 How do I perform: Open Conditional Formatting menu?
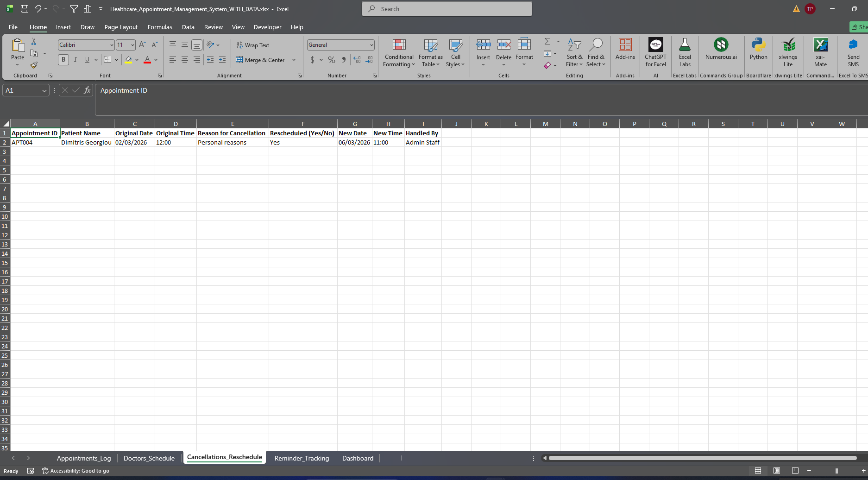click(399, 53)
